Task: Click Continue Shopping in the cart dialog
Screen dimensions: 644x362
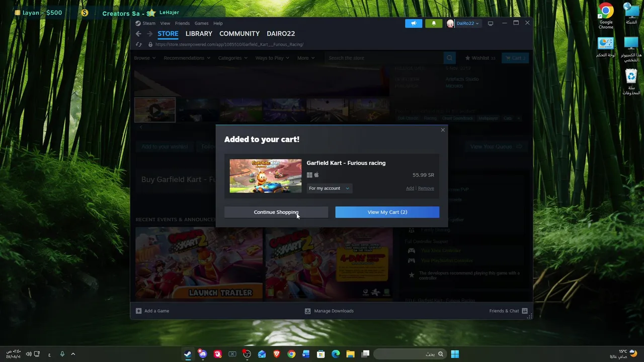Action: pos(276,212)
